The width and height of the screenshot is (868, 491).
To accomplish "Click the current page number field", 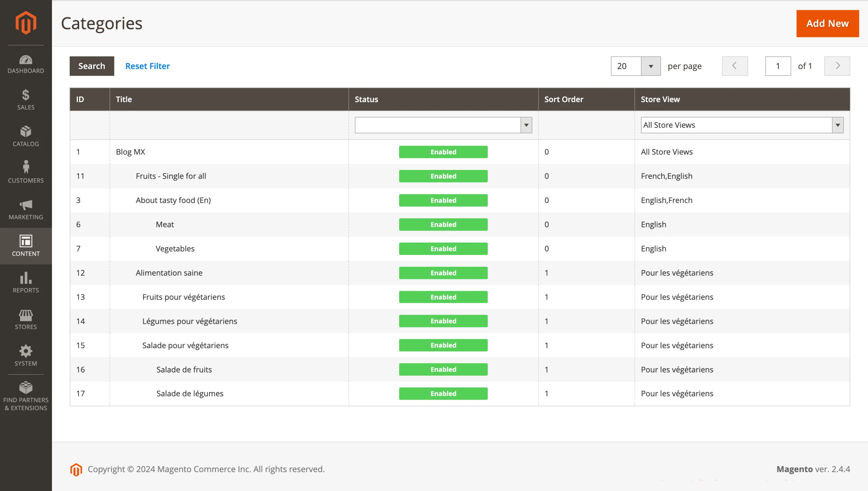I will pos(777,66).
